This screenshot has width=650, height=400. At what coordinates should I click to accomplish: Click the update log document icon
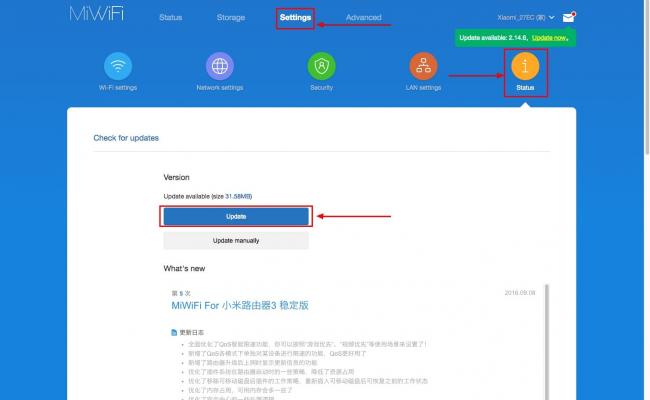(174, 331)
